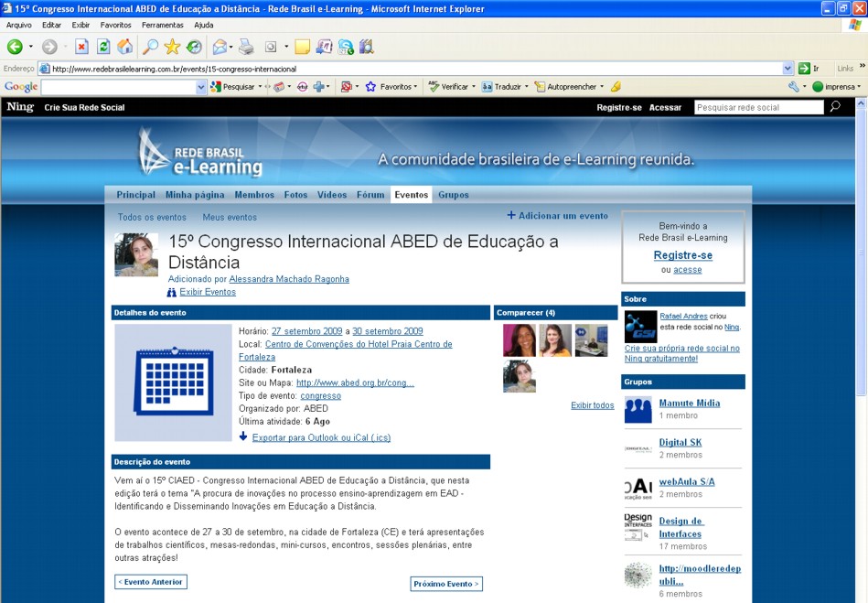The image size is (868, 603).
Task: Switch to the Vídeos tab
Action: pos(332,195)
